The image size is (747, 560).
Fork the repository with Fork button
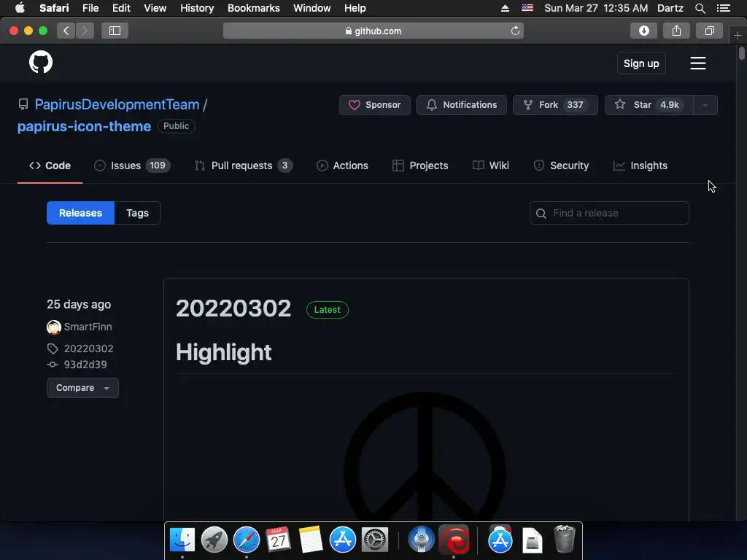[555, 105]
